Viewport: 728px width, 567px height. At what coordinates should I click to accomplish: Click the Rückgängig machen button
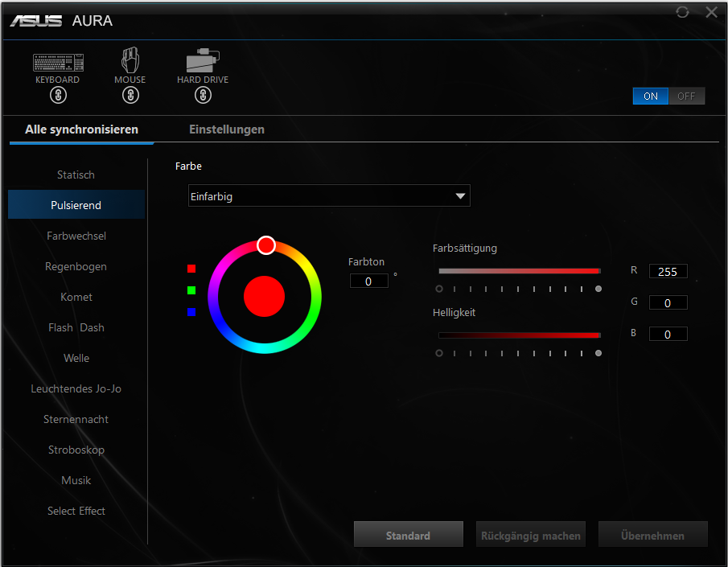tap(531, 535)
